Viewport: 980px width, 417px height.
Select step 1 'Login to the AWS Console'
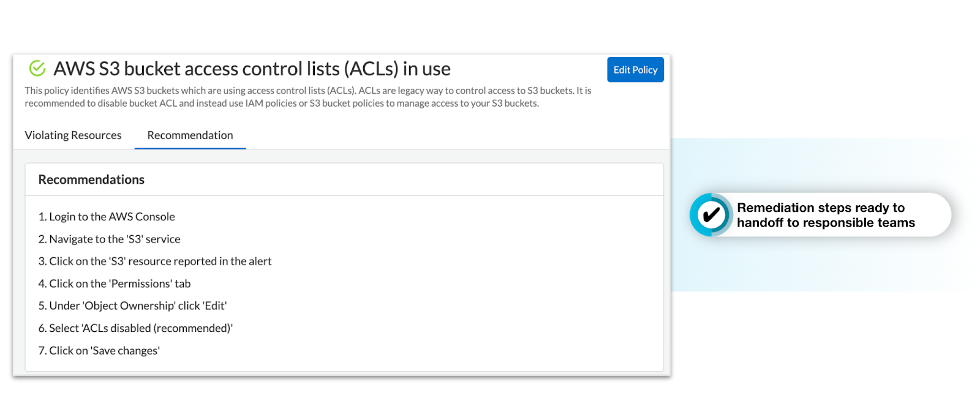coord(107,217)
